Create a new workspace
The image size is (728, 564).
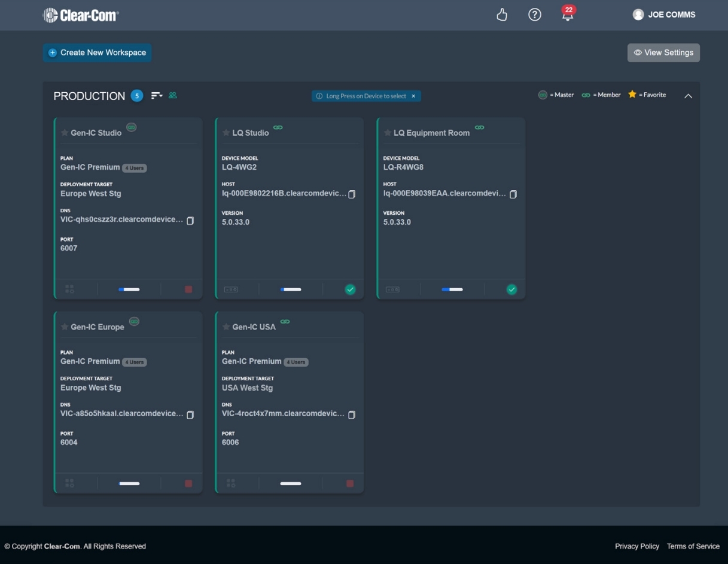(97, 53)
